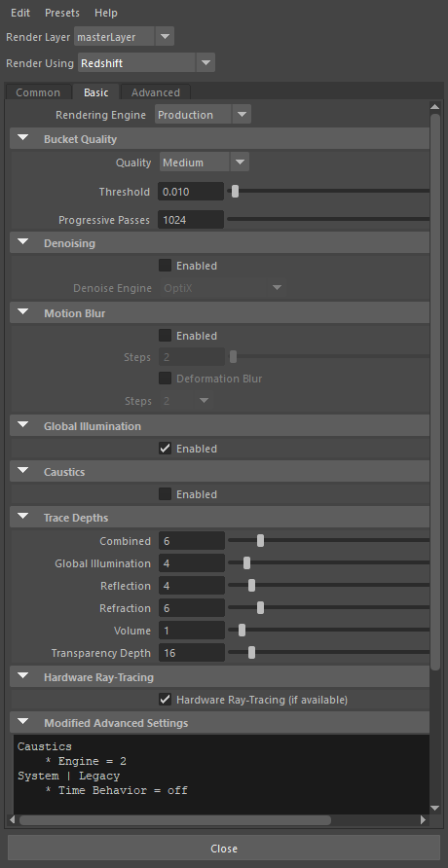Disable Global Illumination checkbox

(x=165, y=449)
